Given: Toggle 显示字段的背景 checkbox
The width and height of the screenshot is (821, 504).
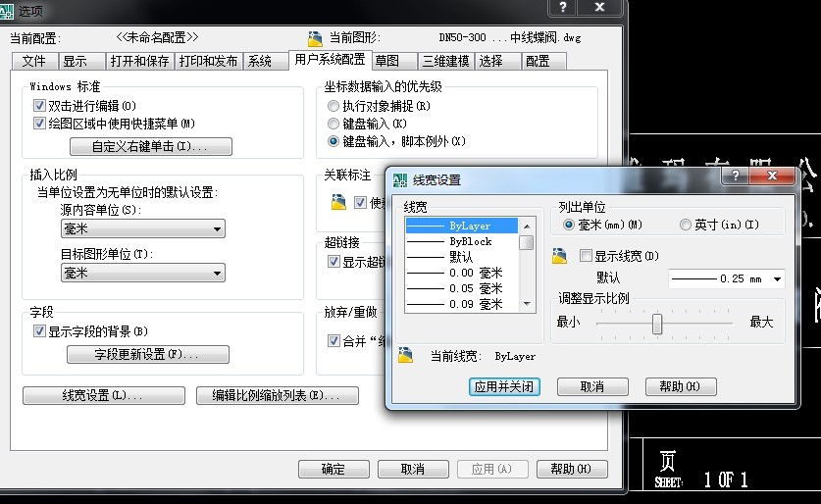Looking at the screenshot, I should pyautogui.click(x=39, y=330).
